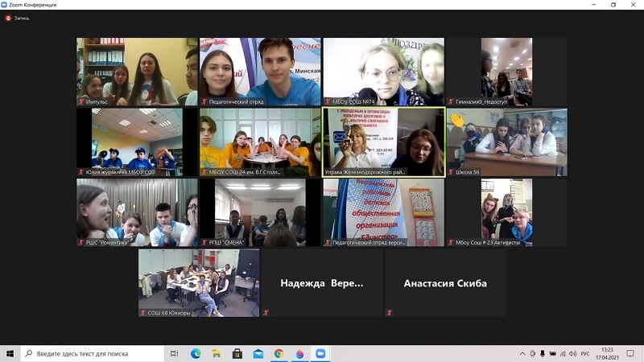The image size is (644, 362).
Task: Open Microsoft Edge from the taskbar
Action: (196, 353)
